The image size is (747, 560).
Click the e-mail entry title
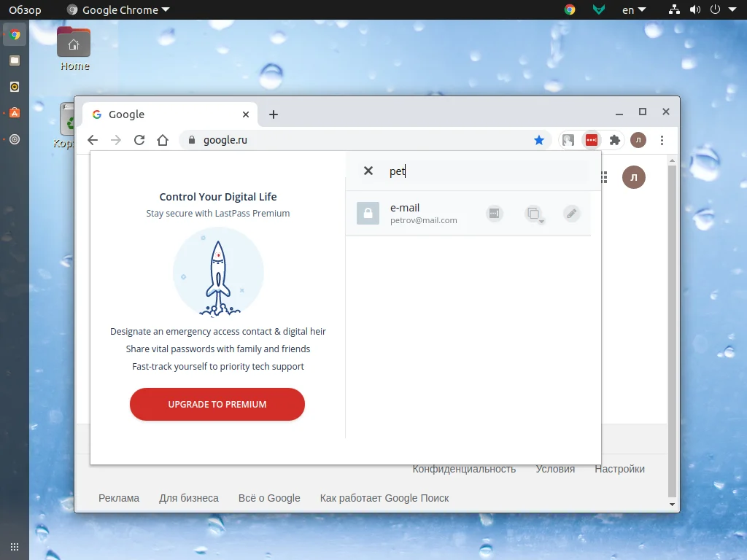(405, 208)
